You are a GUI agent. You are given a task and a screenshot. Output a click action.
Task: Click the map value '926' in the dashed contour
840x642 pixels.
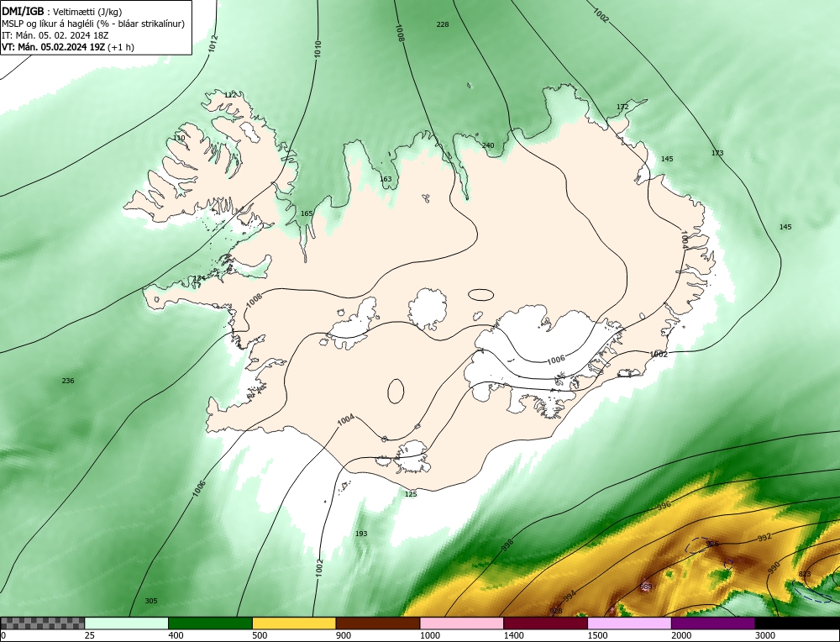click(x=712, y=544)
